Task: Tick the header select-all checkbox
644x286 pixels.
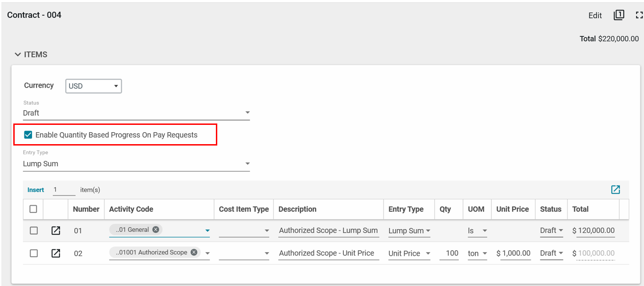Action: pyautogui.click(x=33, y=209)
